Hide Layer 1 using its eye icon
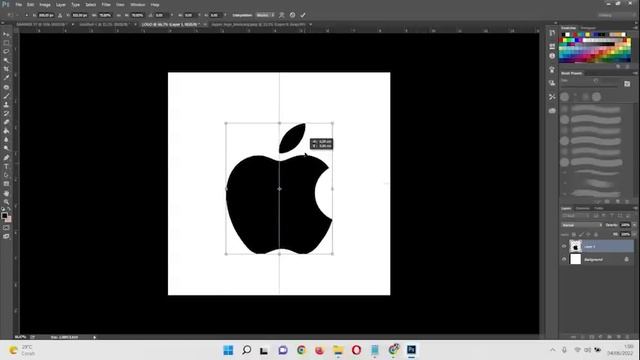Screen dimensions: 640x360 coord(564,247)
